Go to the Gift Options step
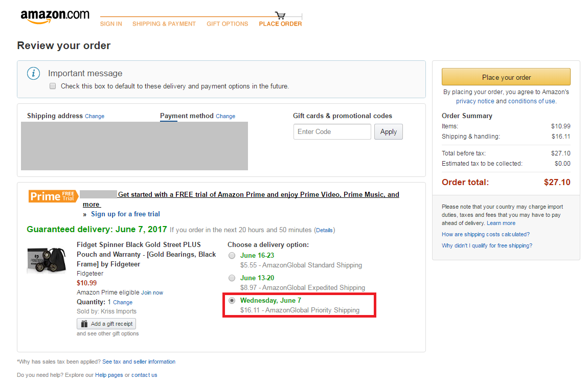This screenshot has width=588, height=382. click(227, 24)
